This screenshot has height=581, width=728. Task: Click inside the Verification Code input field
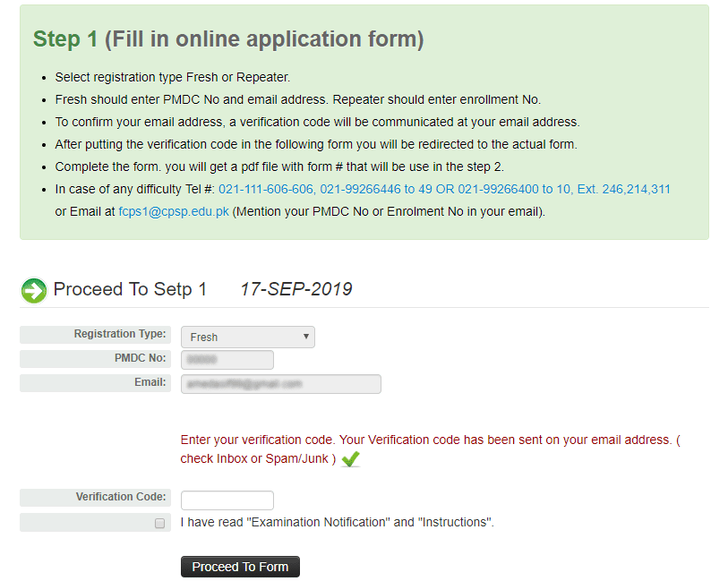[x=227, y=500]
